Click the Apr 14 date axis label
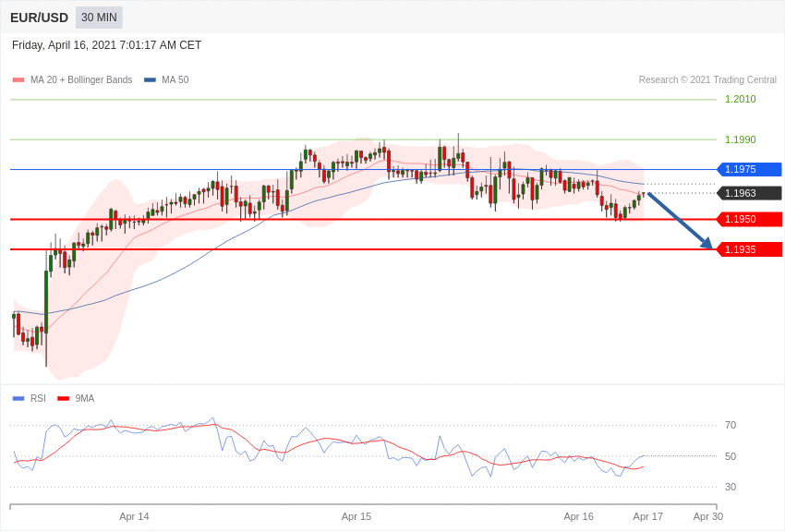785x532 pixels. click(134, 516)
